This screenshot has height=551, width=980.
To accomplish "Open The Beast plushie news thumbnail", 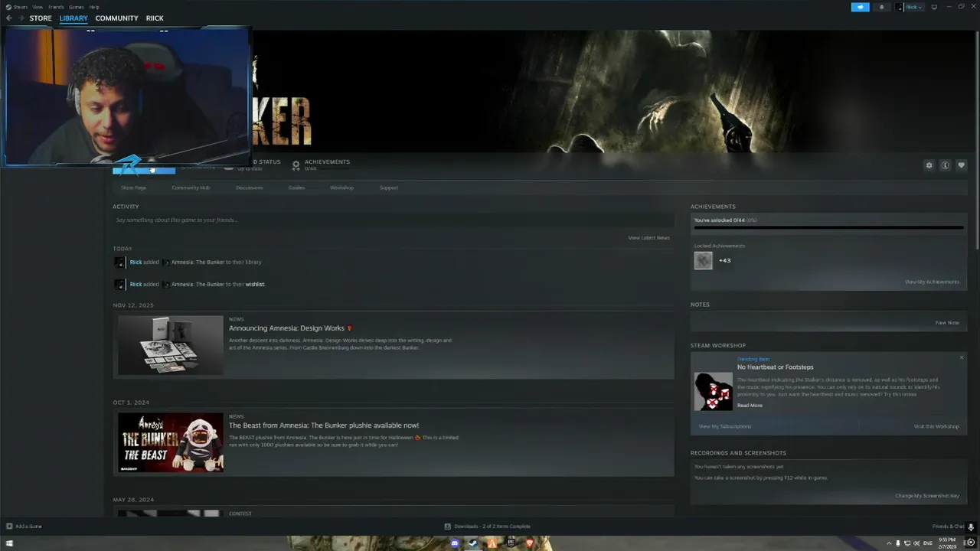I will point(171,442).
